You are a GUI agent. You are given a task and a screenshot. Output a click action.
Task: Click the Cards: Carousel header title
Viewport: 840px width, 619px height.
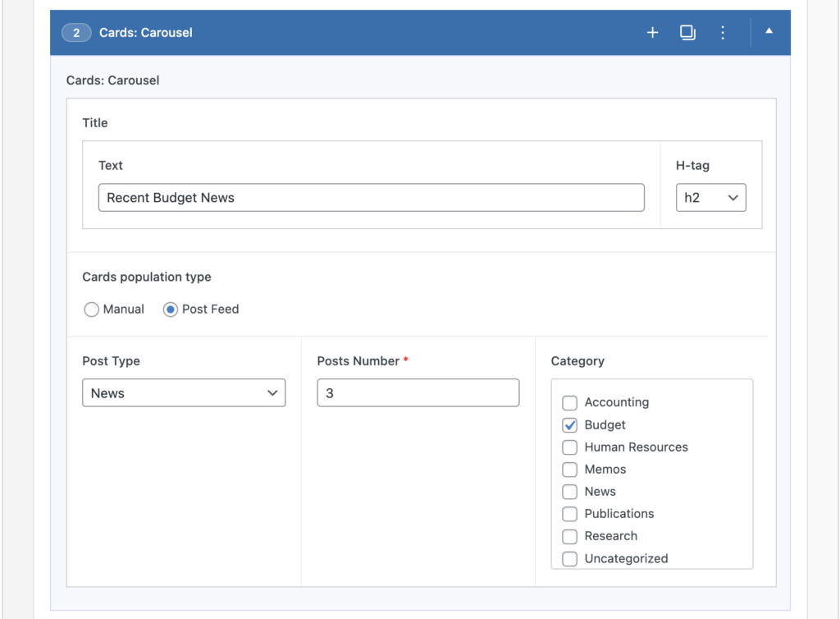[146, 33]
